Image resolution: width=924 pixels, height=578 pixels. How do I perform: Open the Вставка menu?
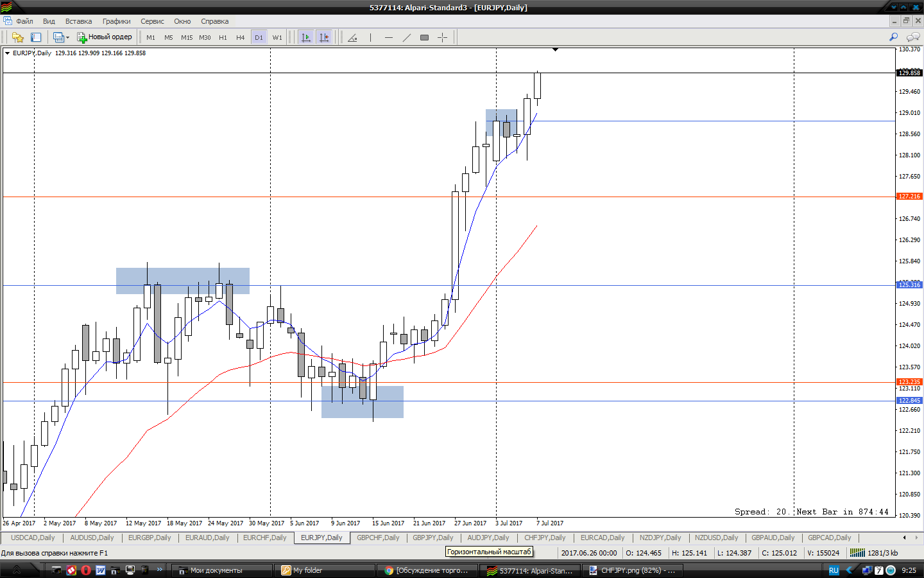(x=78, y=21)
